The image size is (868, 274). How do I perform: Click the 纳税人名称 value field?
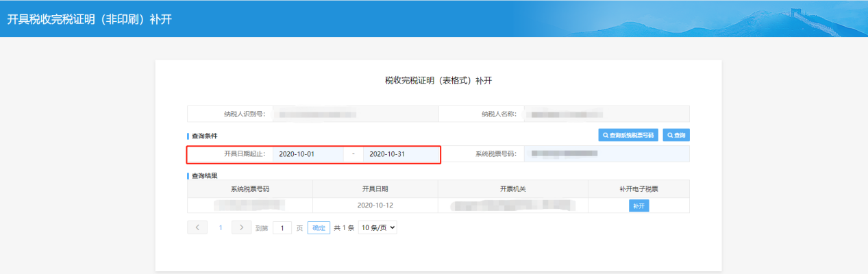(x=606, y=114)
